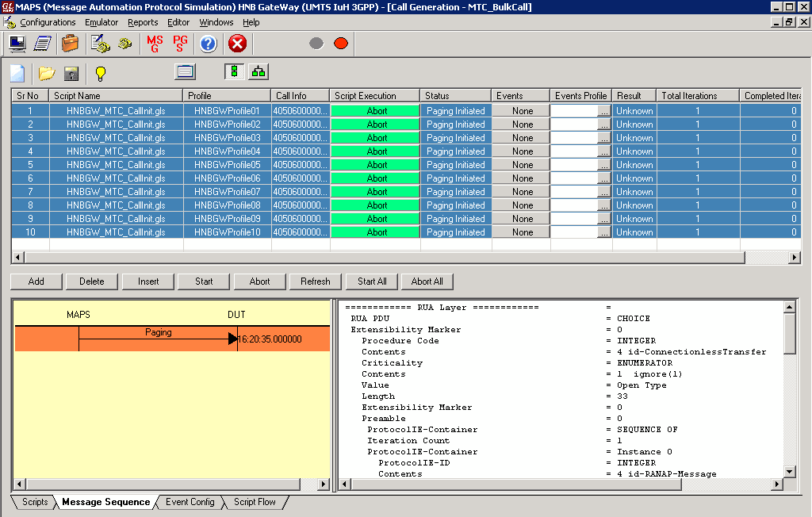
Task: Click the green vertical ladder diagram icon
Action: [x=234, y=71]
